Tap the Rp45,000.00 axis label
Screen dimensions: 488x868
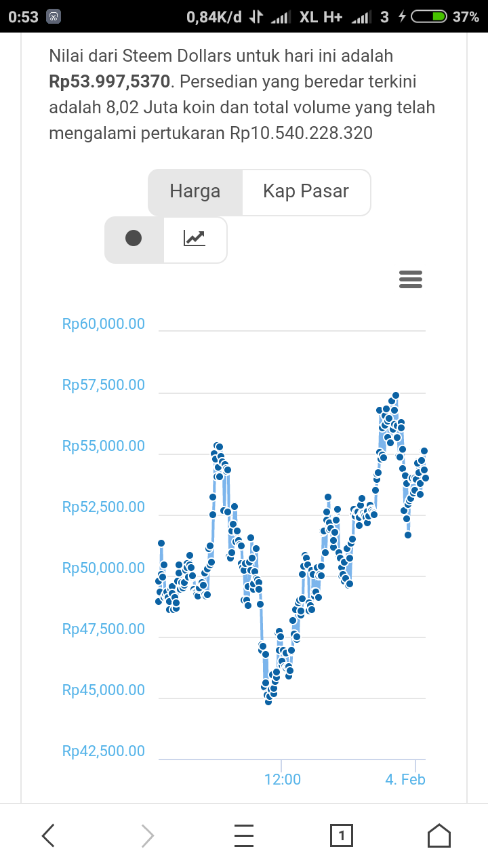pyautogui.click(x=104, y=690)
